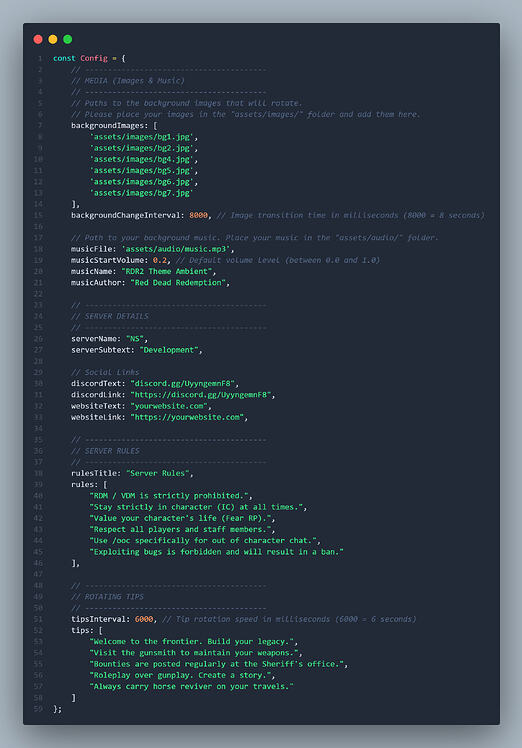522x748 pixels.
Task: Click the 'Please place your images' comment
Action: [245, 114]
